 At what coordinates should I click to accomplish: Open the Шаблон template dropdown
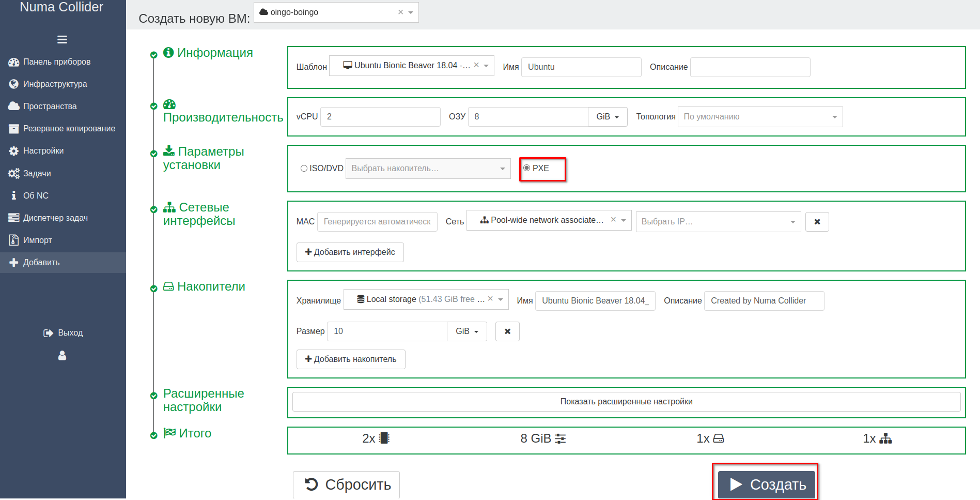486,66
